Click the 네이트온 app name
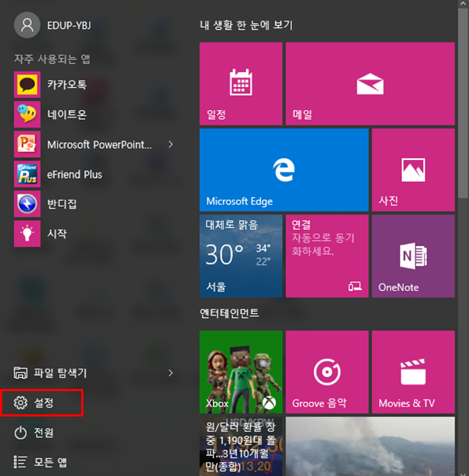This screenshot has height=476, width=469. coord(67,115)
